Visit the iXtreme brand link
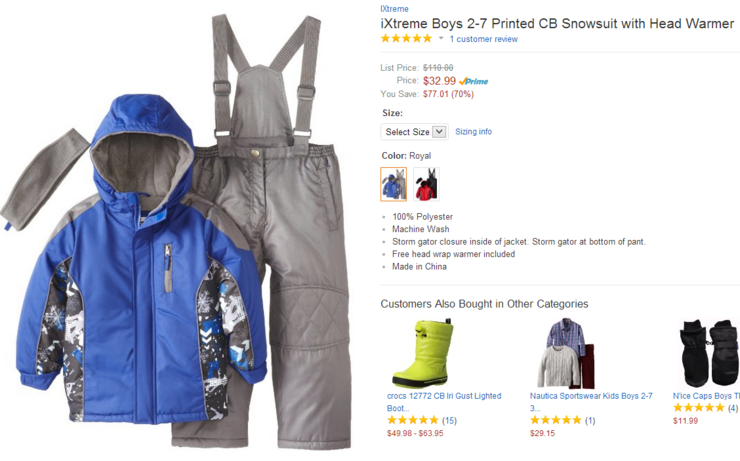The image size is (740, 461). pos(394,8)
